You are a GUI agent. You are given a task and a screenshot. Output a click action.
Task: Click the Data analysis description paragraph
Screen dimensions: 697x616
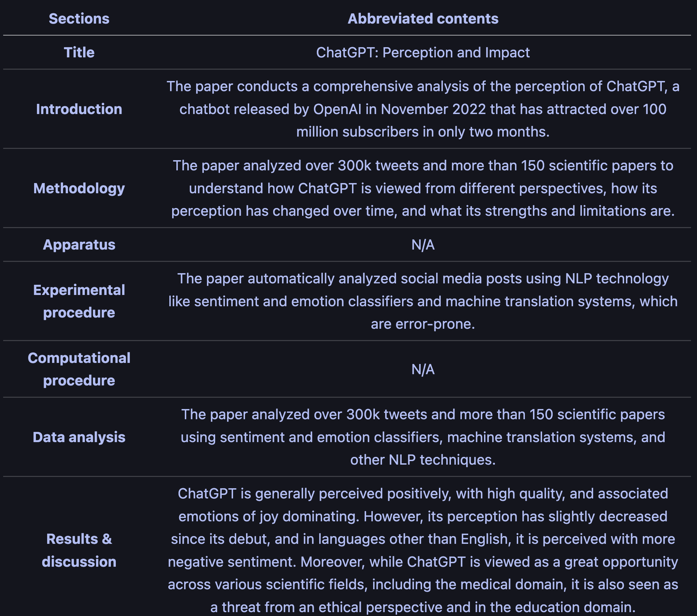pos(423,437)
